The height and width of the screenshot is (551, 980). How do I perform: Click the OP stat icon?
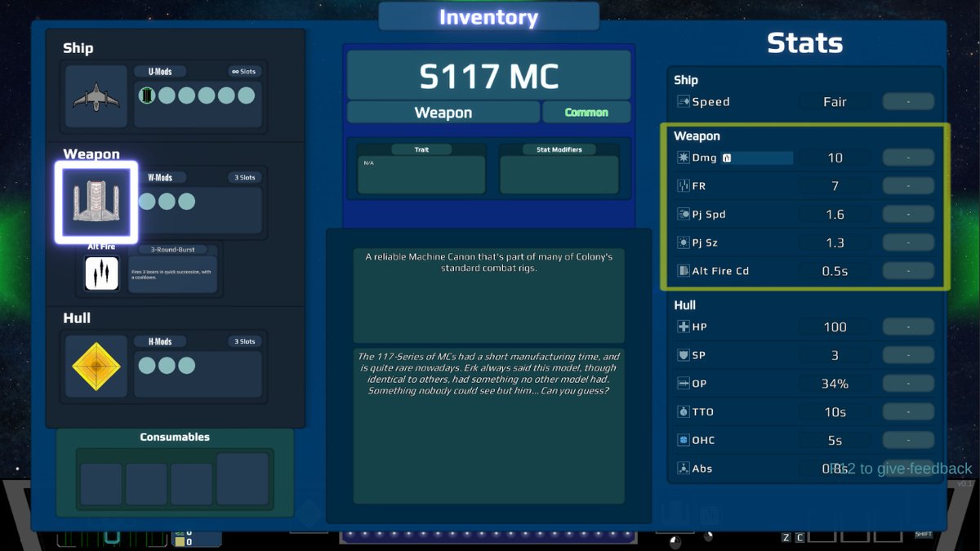click(684, 384)
